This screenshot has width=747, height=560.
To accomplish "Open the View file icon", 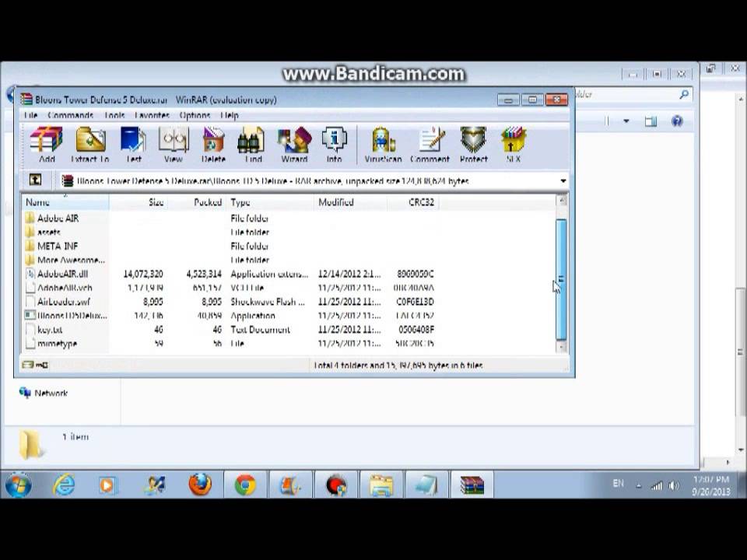I will pos(174,145).
